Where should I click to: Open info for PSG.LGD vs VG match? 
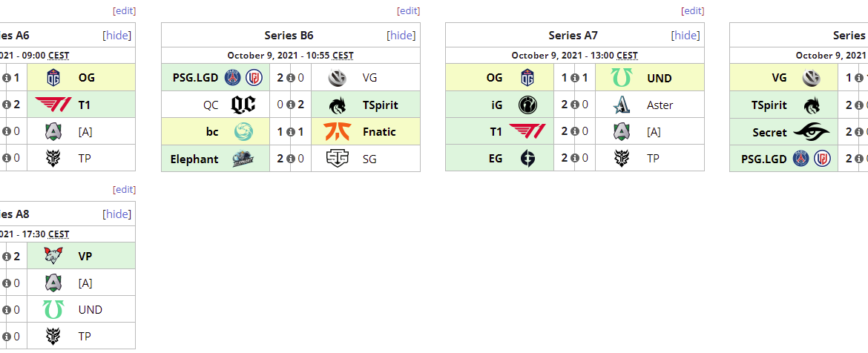point(291,78)
